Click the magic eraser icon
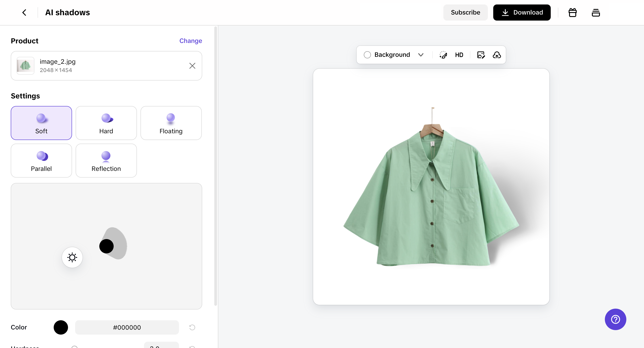 point(443,55)
